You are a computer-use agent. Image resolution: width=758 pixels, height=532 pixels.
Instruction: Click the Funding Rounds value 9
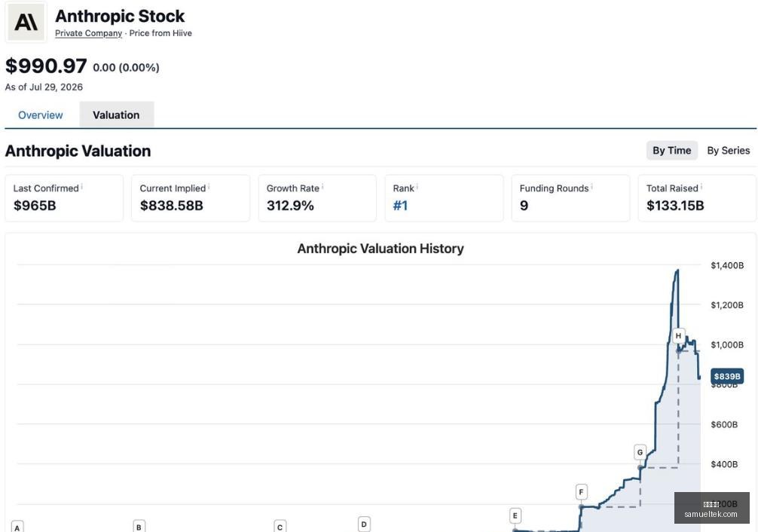(524, 206)
